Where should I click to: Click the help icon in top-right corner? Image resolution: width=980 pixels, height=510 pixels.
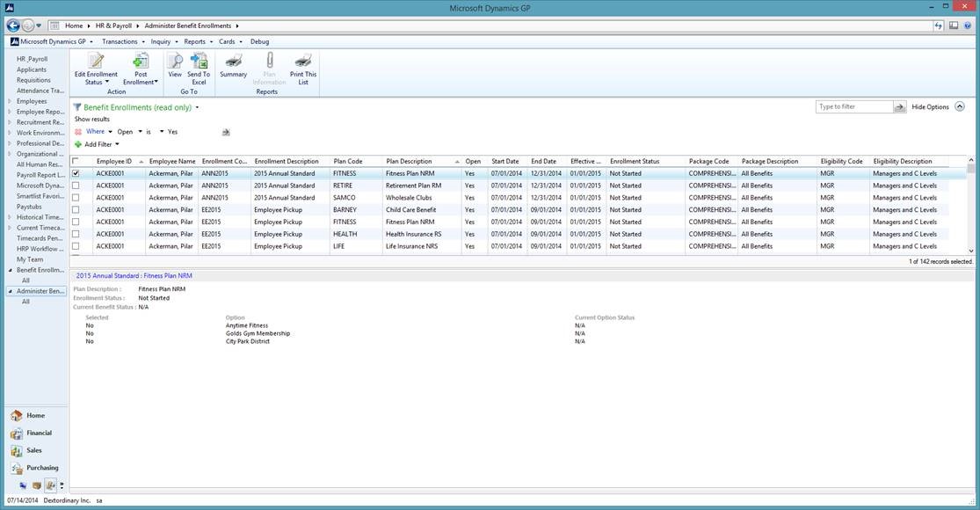[x=968, y=25]
